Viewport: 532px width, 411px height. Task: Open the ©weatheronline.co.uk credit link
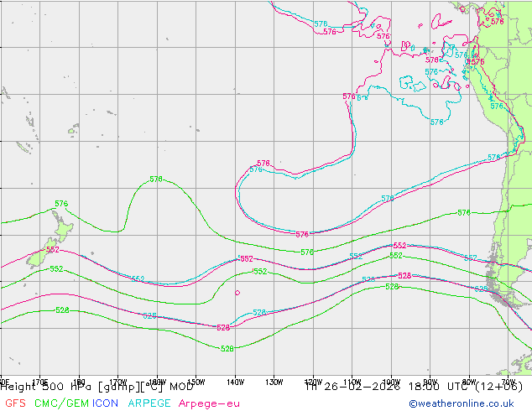[x=462, y=403]
